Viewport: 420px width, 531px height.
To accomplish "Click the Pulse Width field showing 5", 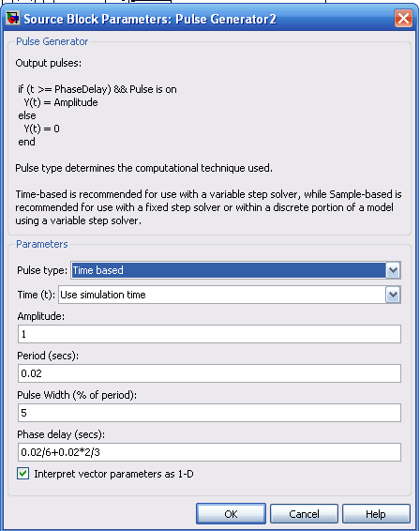I will coord(209,413).
